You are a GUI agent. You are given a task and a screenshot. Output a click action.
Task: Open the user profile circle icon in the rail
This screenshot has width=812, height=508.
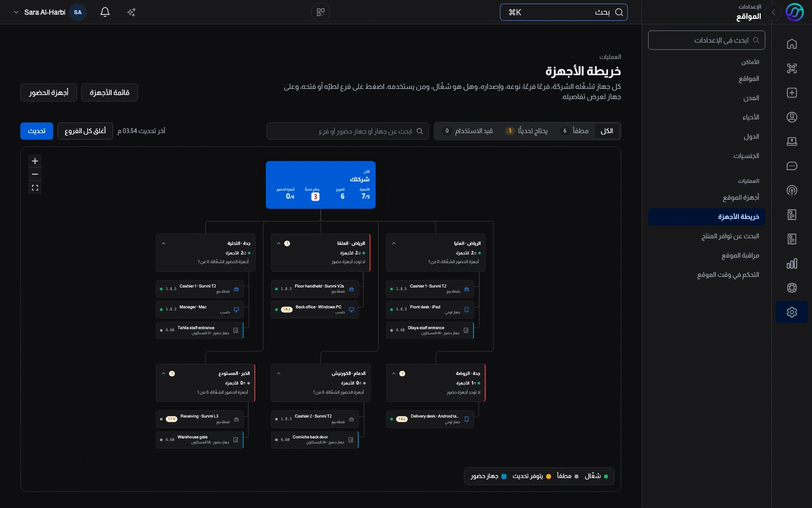coord(792,117)
